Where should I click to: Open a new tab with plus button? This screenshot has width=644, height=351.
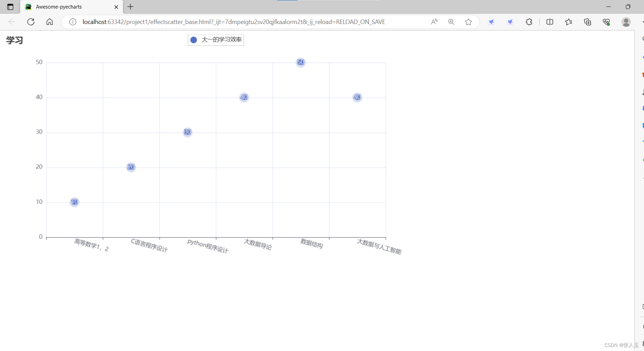(x=131, y=7)
